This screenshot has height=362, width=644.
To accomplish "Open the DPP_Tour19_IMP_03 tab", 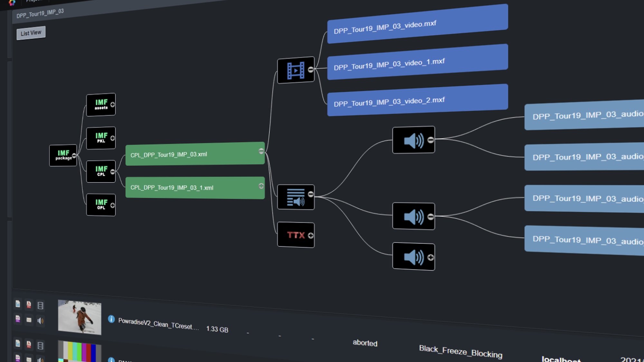I will [40, 14].
